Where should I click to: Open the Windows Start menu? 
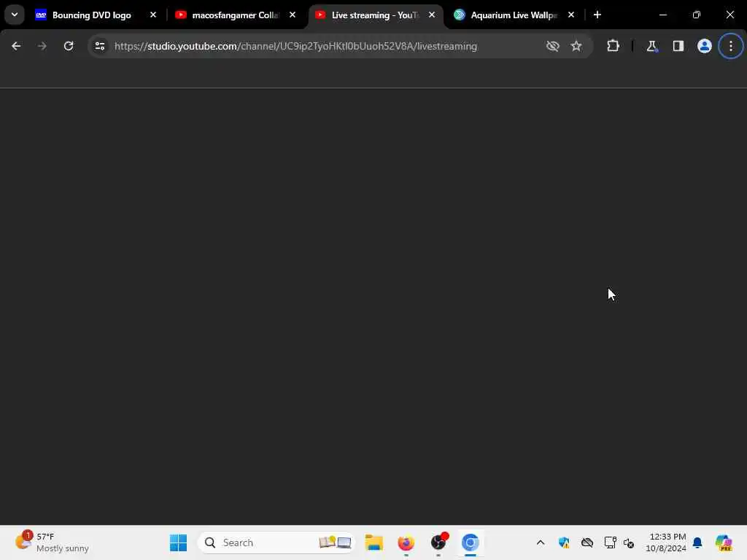(x=178, y=542)
